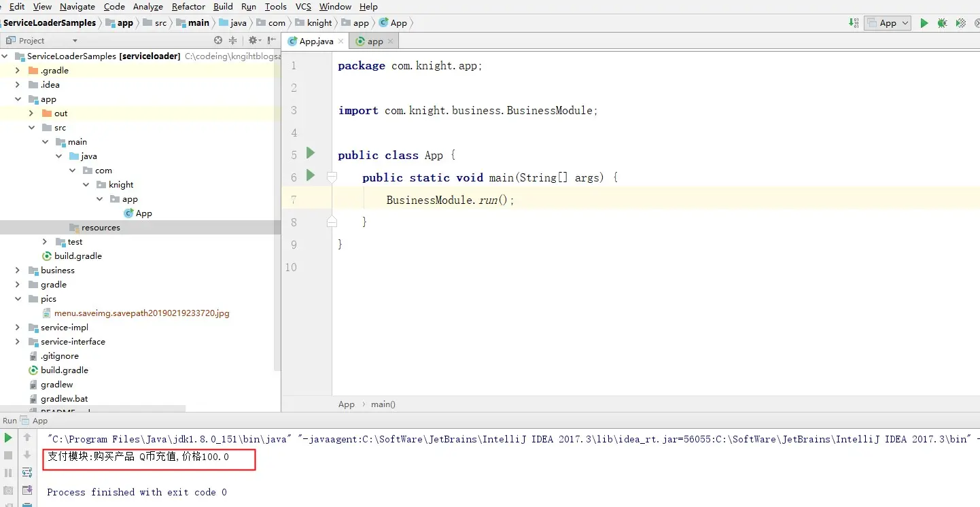Click knight breadcrumb in navigation bar
This screenshot has height=507, width=980.
[313, 23]
